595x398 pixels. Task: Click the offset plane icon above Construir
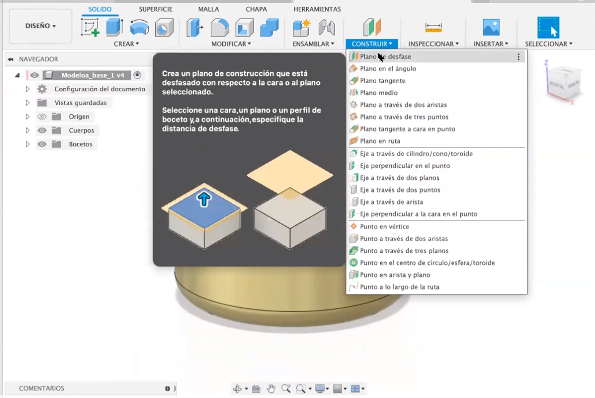coord(372,27)
